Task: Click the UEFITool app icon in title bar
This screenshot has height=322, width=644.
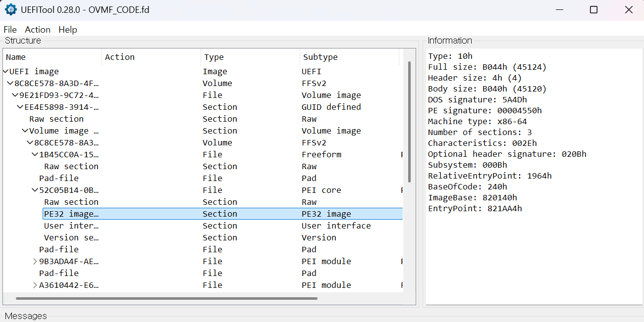Action: tap(10, 10)
